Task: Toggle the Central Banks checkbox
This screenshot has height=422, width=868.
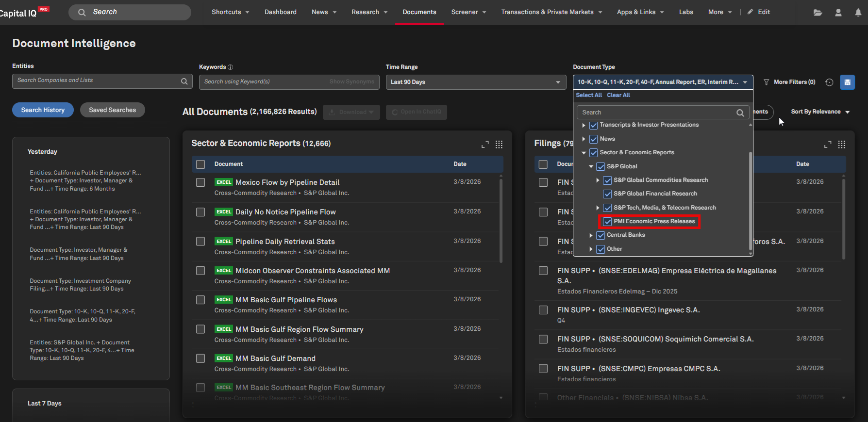Action: (601, 235)
